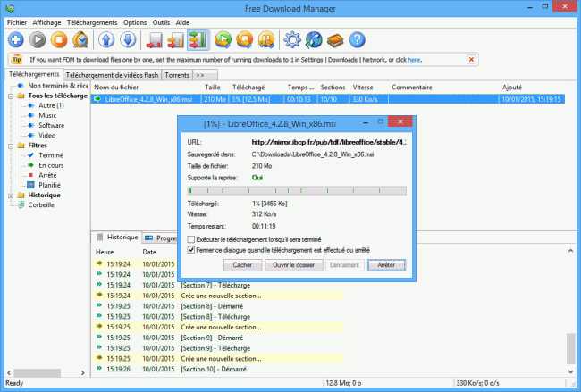The width and height of the screenshot is (581, 392).
Task: Select the Historique log tab
Action: coord(117,238)
